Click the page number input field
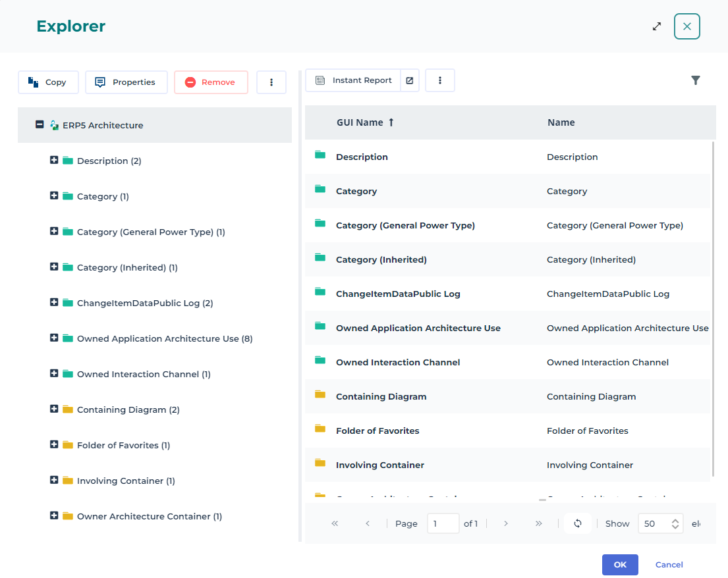The width and height of the screenshot is (728, 578). point(443,523)
